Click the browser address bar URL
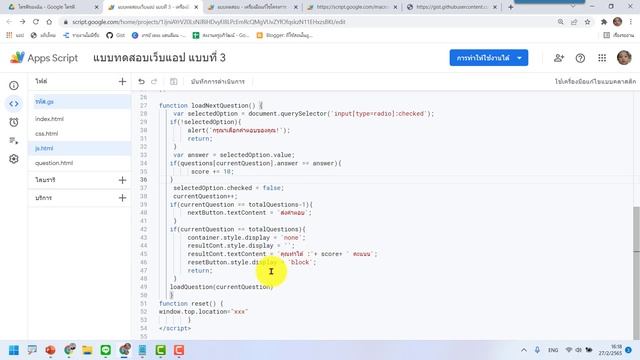The image size is (640, 360). (209, 22)
